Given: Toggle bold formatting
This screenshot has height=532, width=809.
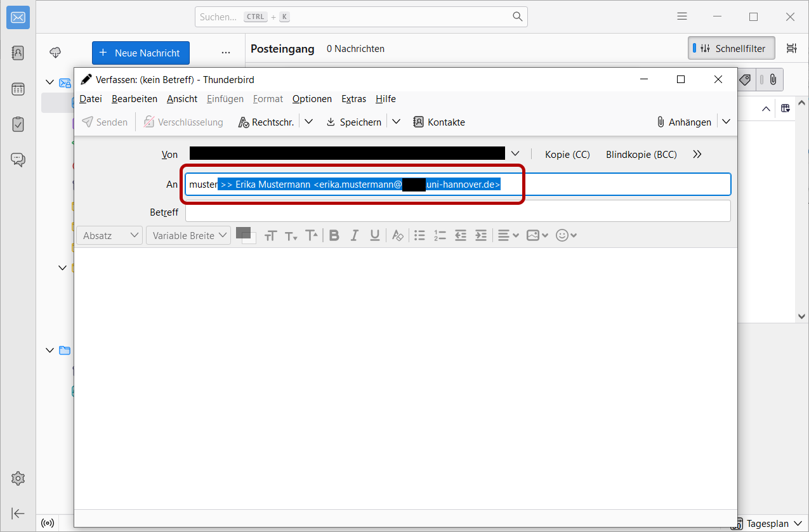Looking at the screenshot, I should 334,235.
